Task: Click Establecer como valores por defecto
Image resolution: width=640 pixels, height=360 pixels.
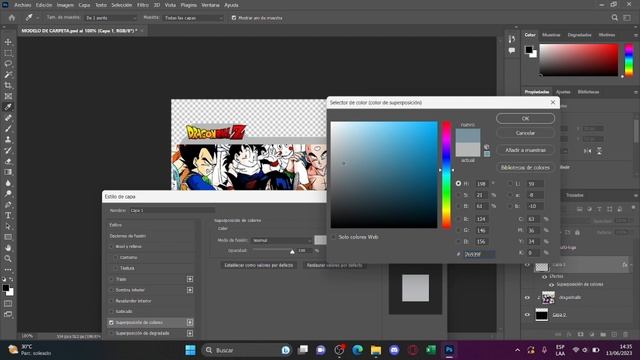Action: click(259, 265)
